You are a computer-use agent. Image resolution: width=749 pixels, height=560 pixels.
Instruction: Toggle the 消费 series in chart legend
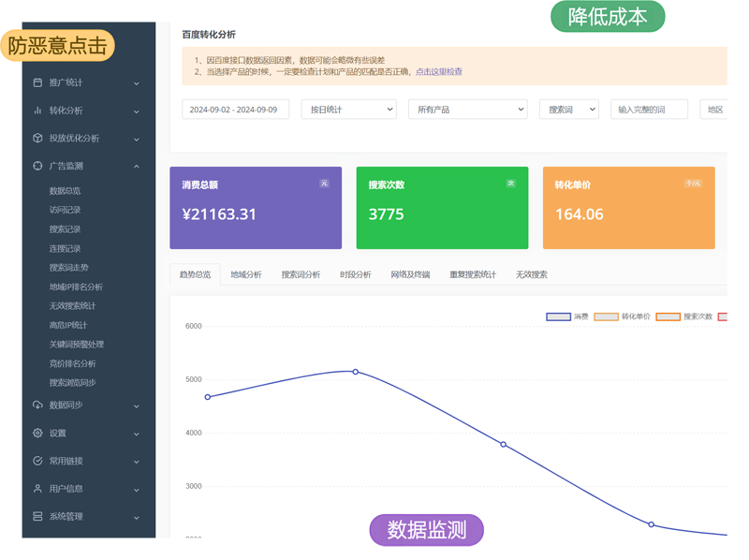coord(567,317)
